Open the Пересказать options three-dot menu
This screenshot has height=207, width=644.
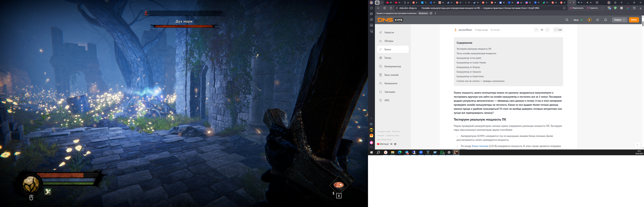(602, 8)
